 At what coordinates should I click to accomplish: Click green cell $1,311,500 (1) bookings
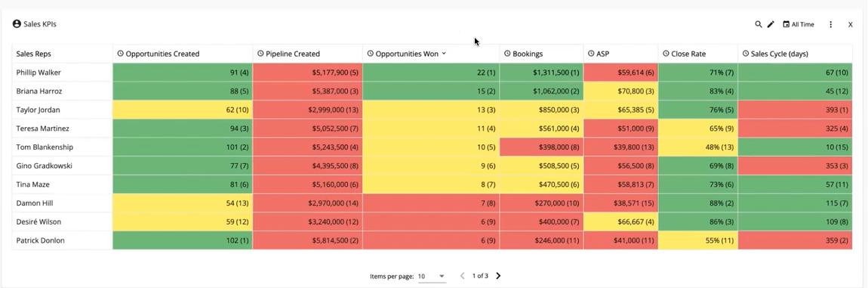[541, 73]
